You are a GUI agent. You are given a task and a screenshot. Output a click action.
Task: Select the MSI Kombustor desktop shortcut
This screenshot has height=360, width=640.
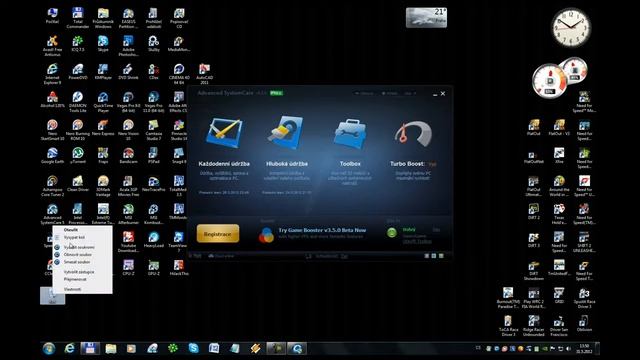click(x=153, y=214)
